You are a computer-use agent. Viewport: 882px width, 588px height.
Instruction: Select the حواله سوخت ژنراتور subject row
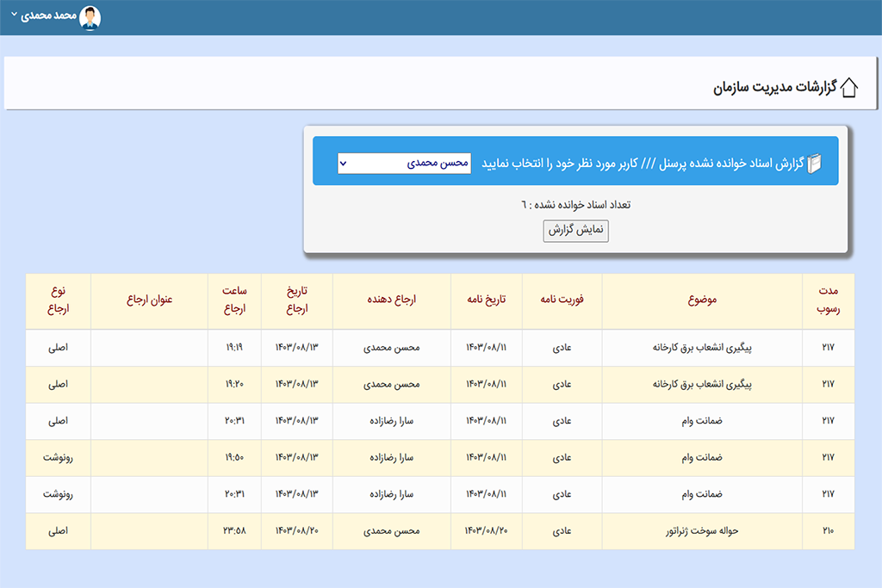click(x=702, y=531)
